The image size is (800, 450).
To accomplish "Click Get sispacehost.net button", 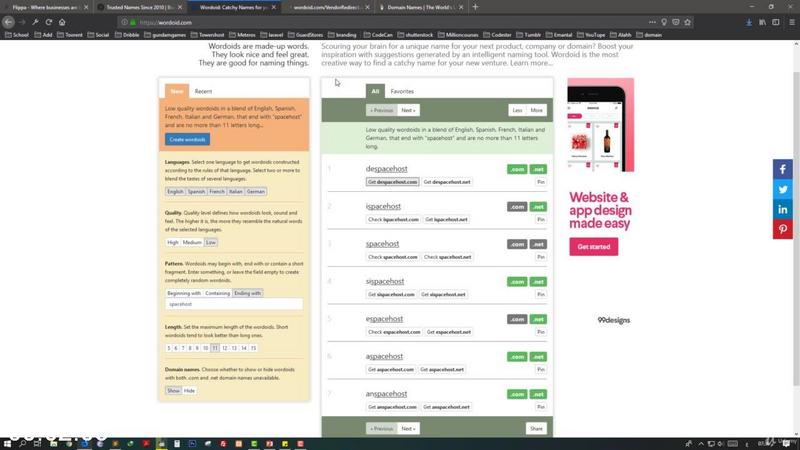I will (443, 294).
